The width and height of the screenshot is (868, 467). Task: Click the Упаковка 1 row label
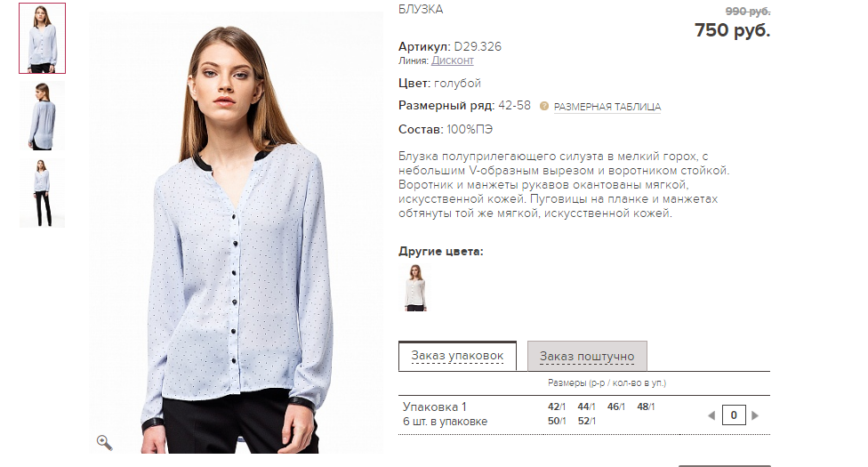click(x=435, y=407)
